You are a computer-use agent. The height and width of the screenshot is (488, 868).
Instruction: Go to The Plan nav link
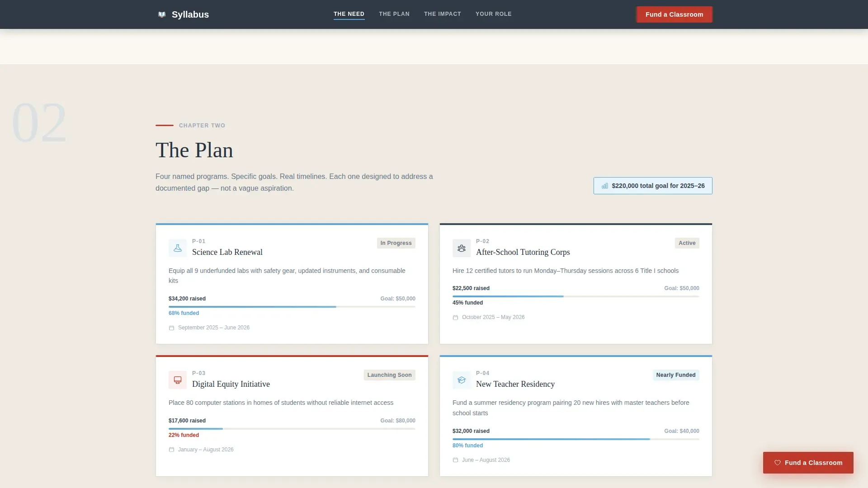pyautogui.click(x=394, y=14)
